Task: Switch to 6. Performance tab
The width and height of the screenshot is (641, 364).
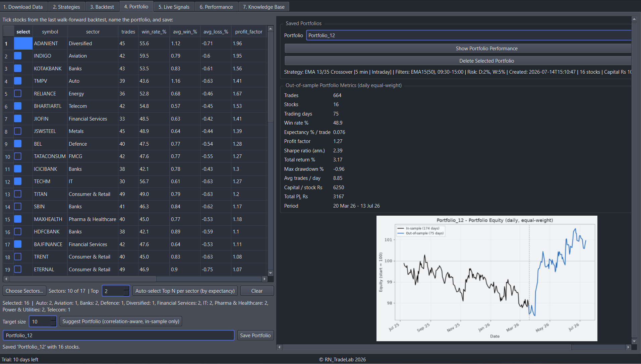Action: pos(216,7)
